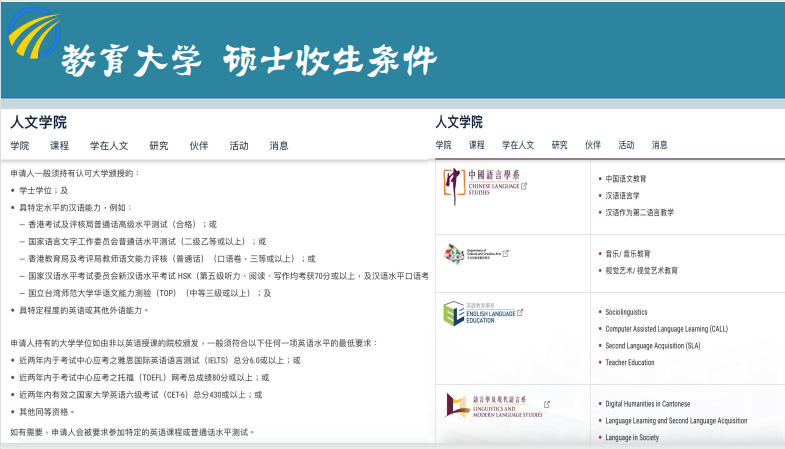Click the left 人文学院 page heading

tap(39, 122)
